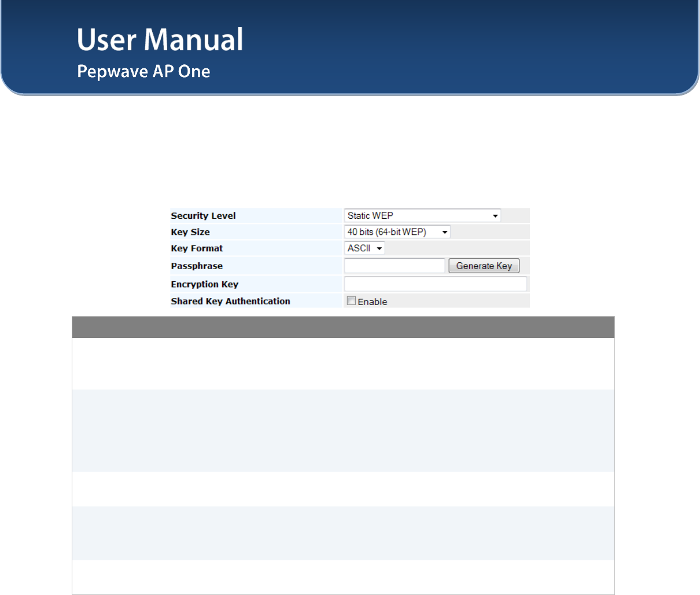The image size is (700, 595).
Task: Enable the Shared Key Authentication checkbox
Action: pos(351,301)
